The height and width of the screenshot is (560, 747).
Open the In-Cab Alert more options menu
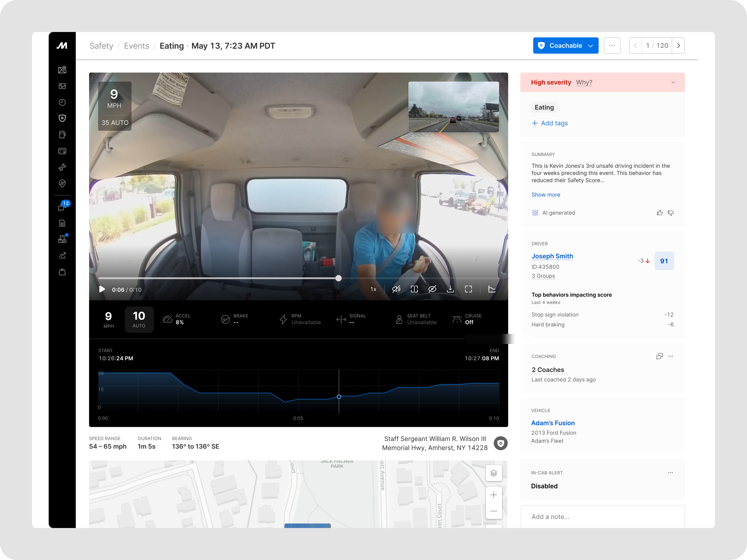click(x=670, y=473)
